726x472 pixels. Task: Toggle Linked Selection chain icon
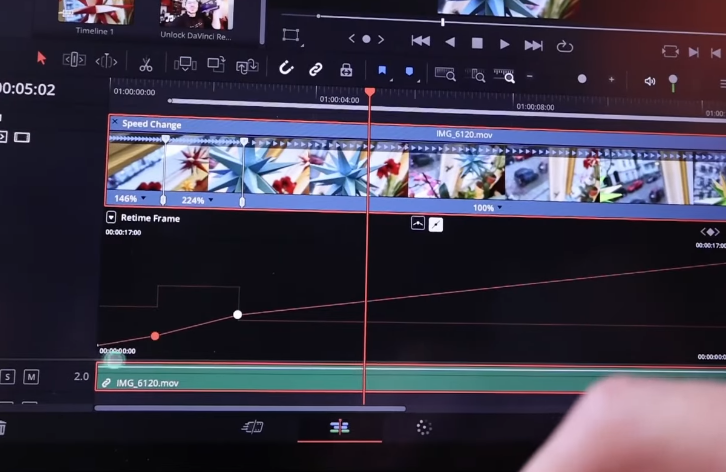click(x=316, y=69)
